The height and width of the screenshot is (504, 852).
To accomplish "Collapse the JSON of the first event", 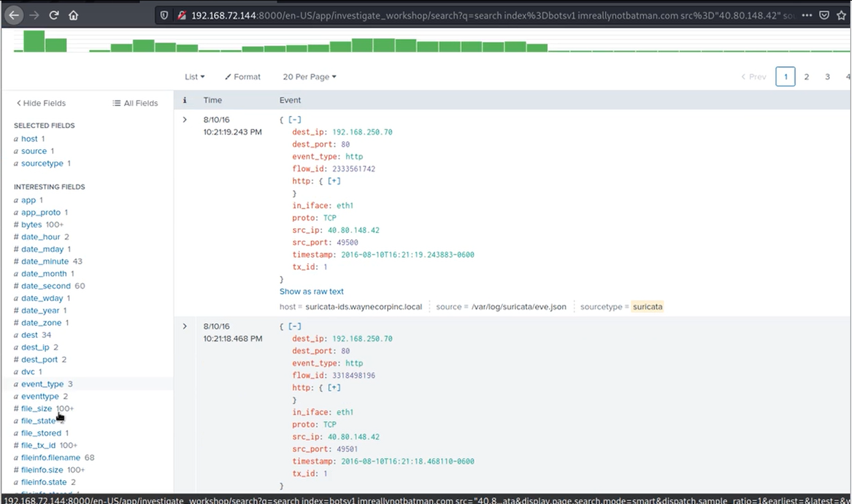I will point(295,120).
